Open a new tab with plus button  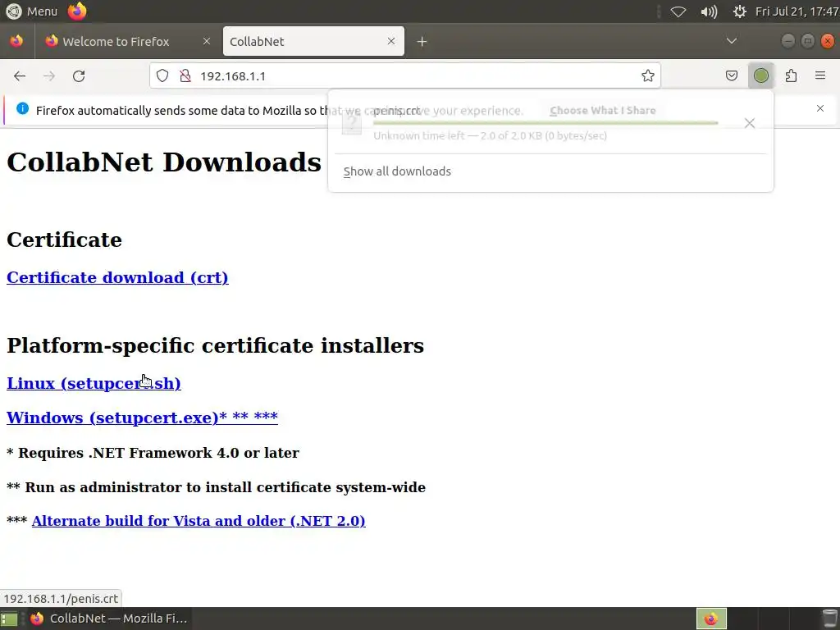coord(422,42)
